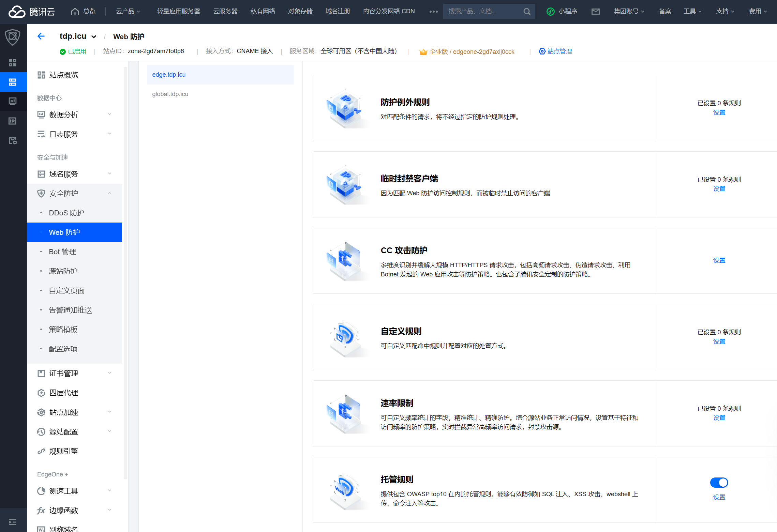This screenshot has width=777, height=532.
Task: Click the Tencent Cloud logo
Action: point(31,12)
